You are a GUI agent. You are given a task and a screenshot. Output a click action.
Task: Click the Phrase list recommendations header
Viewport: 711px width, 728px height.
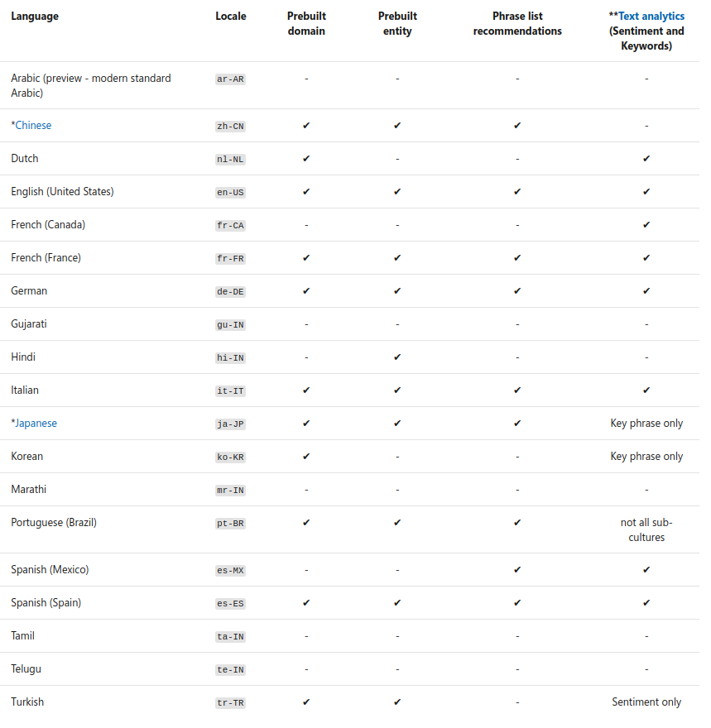(x=517, y=24)
